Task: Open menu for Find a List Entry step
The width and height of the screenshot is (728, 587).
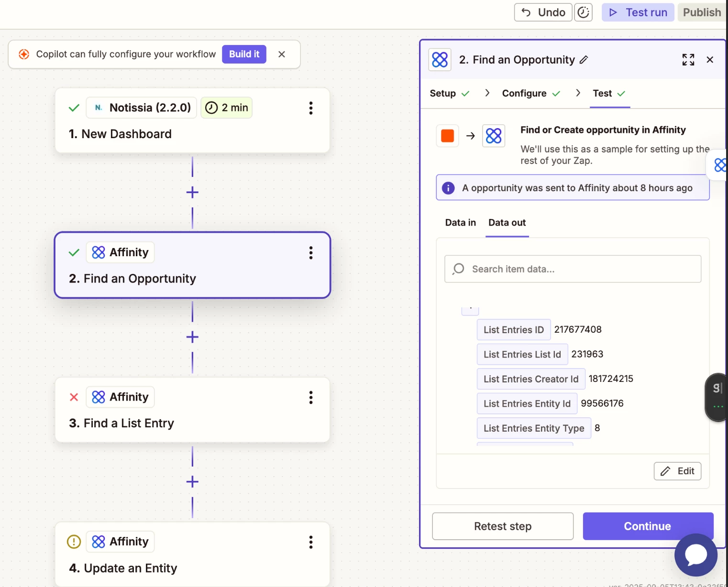Action: coord(311,398)
